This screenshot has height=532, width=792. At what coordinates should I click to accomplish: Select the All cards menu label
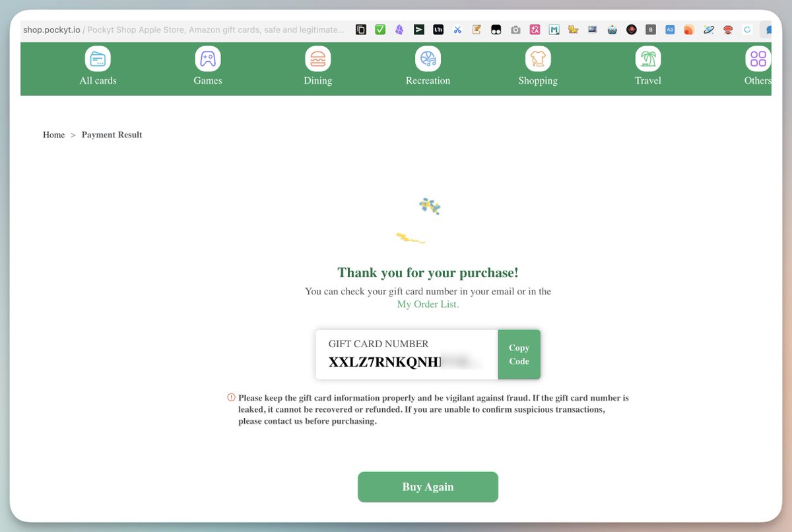click(98, 81)
